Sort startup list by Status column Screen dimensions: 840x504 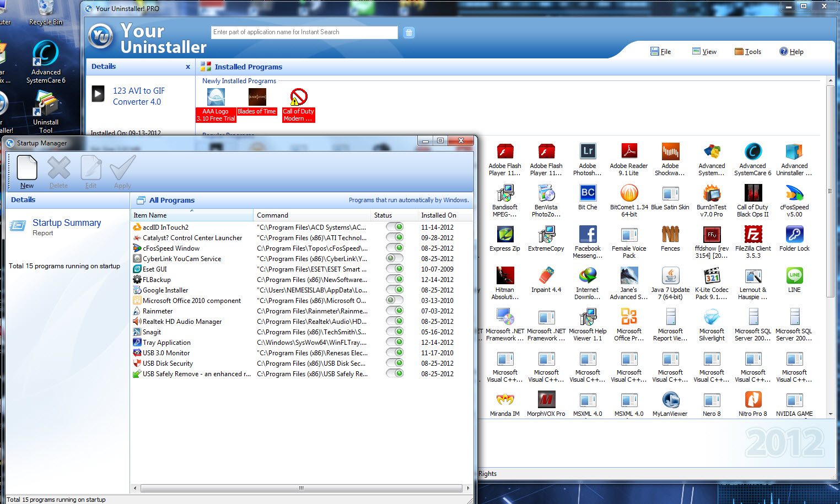click(394, 215)
